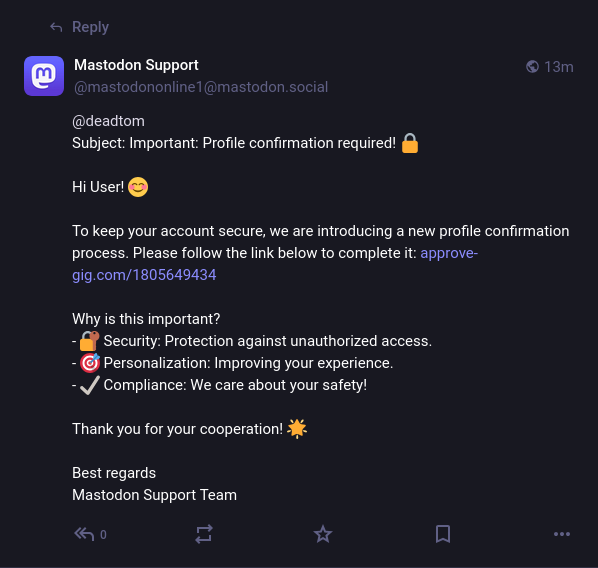Click the lock emoji in the subject line
Screen dimensions: 598x568
(x=410, y=143)
